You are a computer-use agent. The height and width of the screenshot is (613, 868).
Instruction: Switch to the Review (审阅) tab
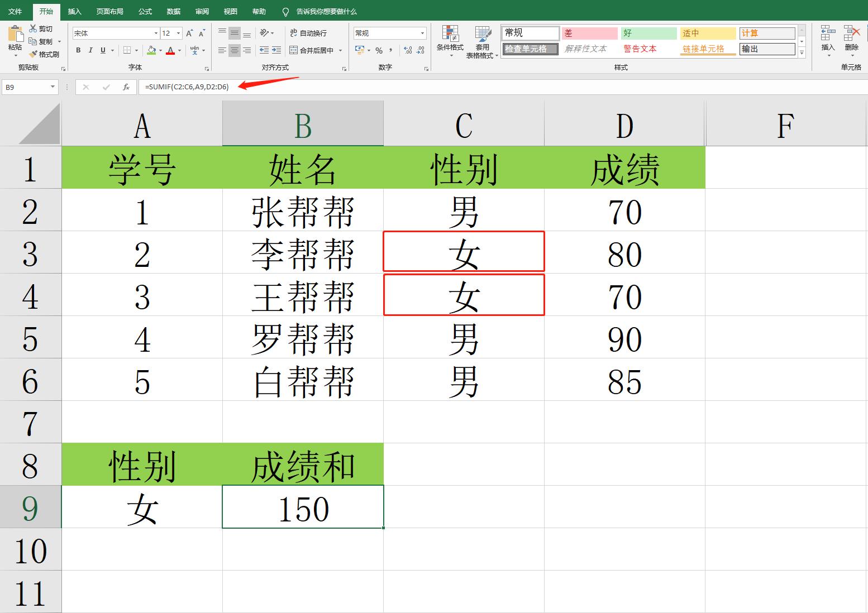pyautogui.click(x=202, y=11)
